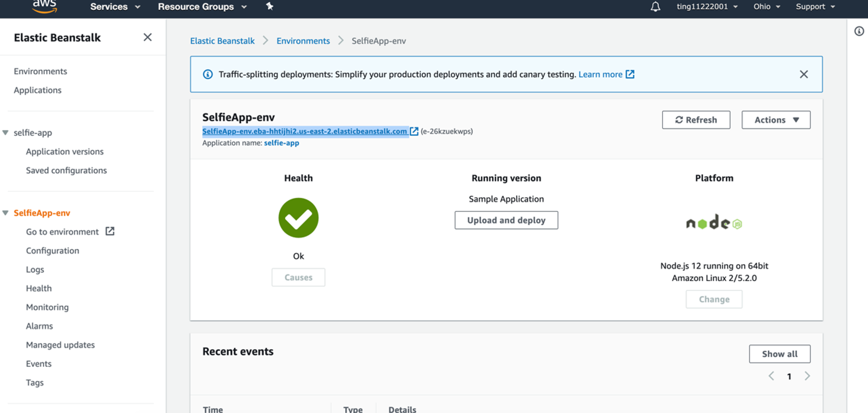868x413 pixels.
Task: Show all recent events
Action: click(779, 353)
